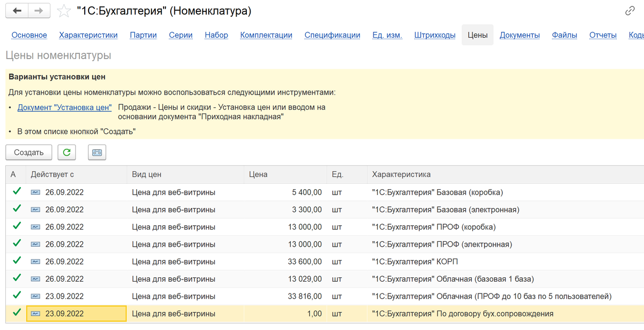This screenshot has width=644, height=330.
Task: Select the active Цены tab
Action: [x=478, y=35]
